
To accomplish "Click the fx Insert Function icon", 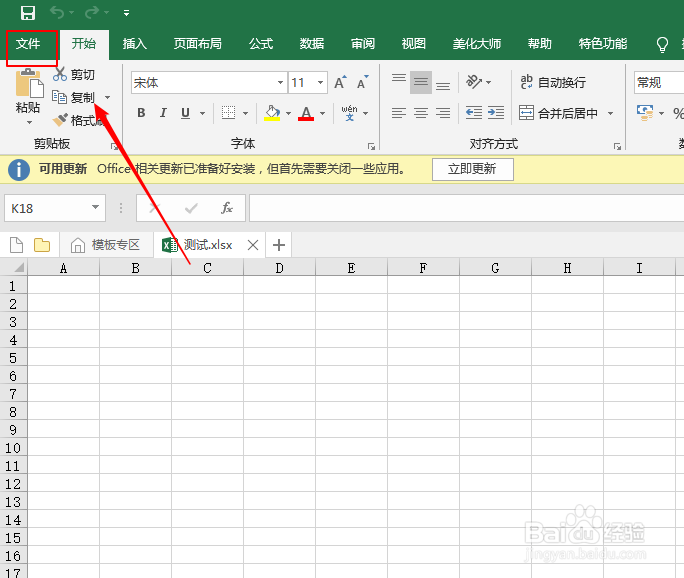I will (227, 208).
